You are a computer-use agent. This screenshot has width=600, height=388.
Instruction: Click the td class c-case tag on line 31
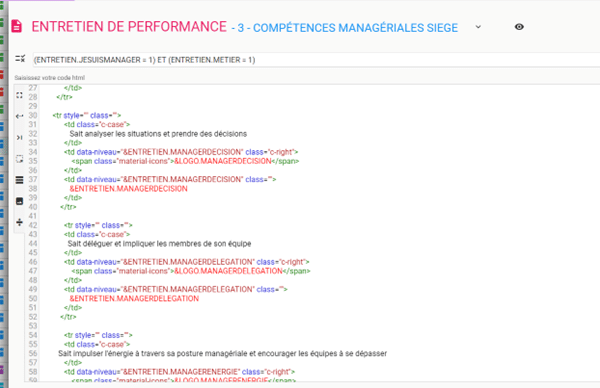(x=97, y=125)
